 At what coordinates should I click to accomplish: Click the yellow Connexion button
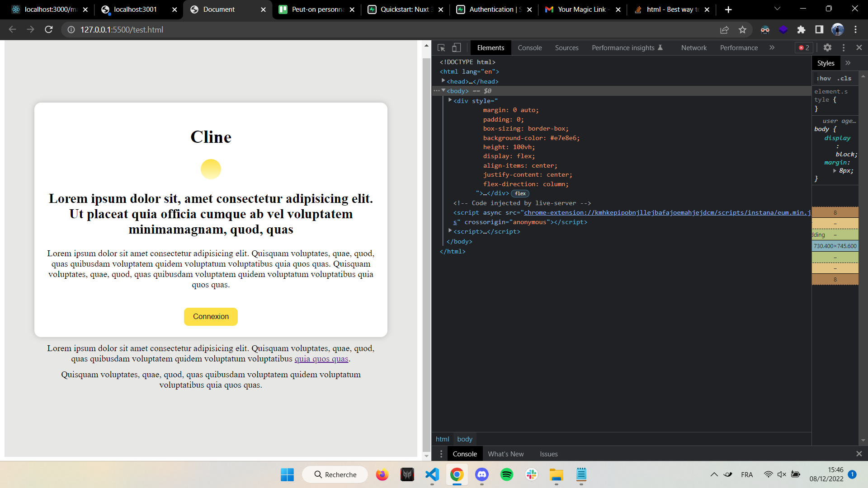coord(211,316)
